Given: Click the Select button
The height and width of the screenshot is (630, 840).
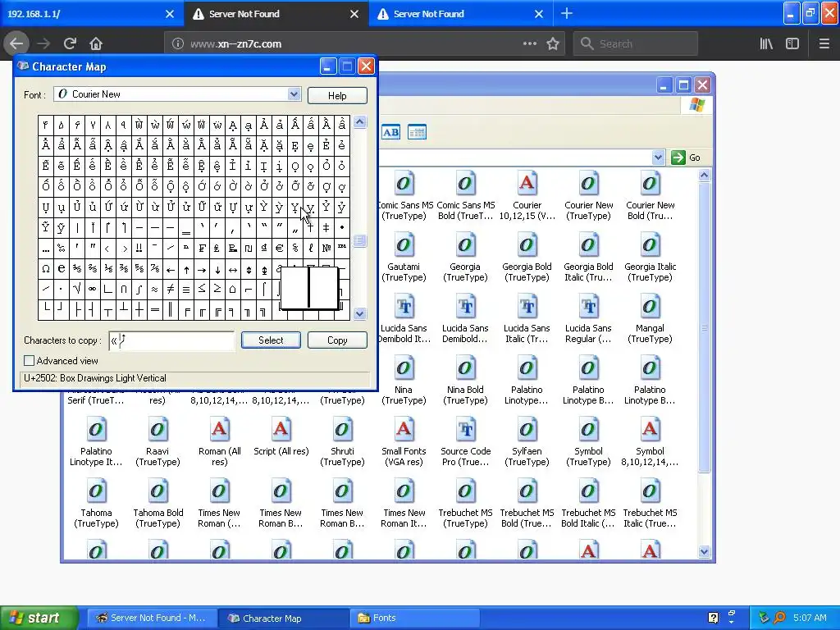Looking at the screenshot, I should click(x=271, y=340).
